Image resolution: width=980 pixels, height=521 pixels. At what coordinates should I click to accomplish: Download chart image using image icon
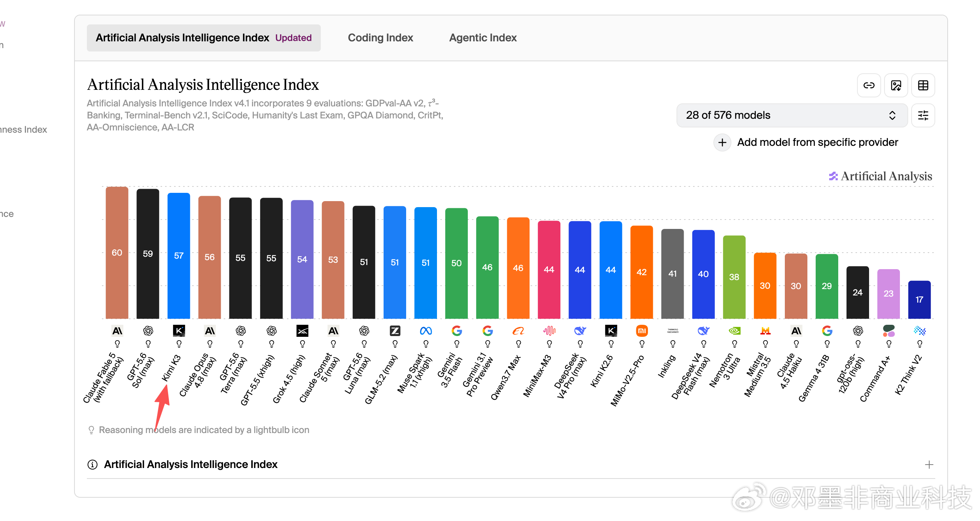(896, 85)
